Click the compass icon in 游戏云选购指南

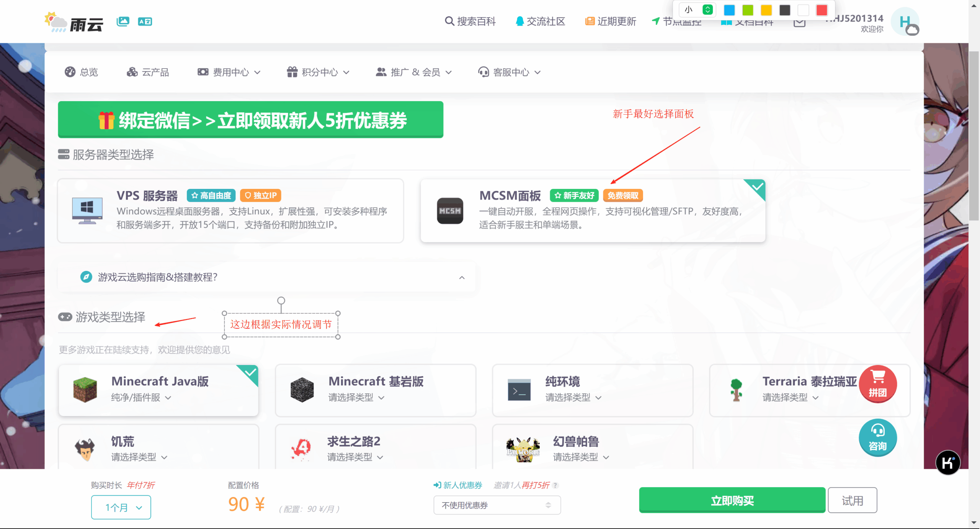[86, 277]
